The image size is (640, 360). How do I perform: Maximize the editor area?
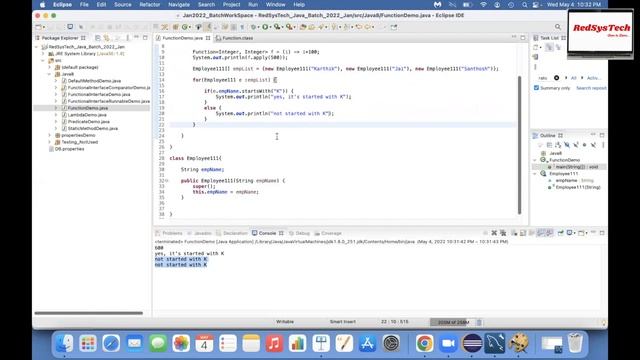523,38
